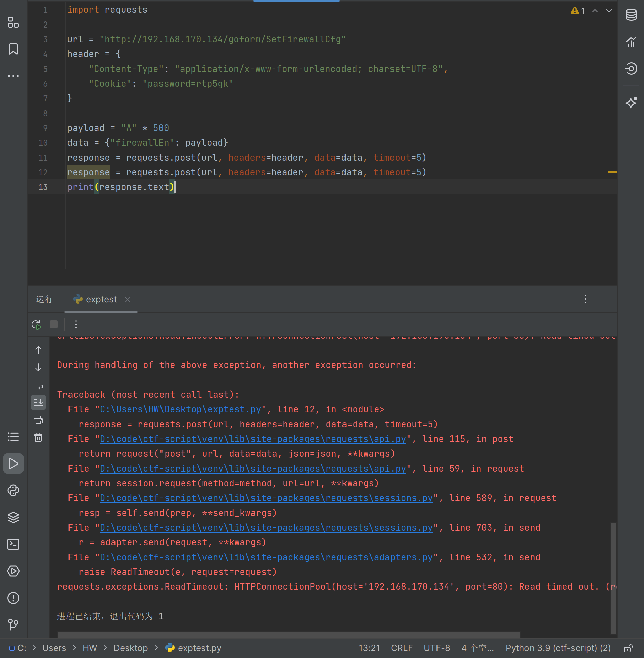The height and width of the screenshot is (658, 644).
Task: Click the C: breadcrumb in navigation bar
Action: coord(18,648)
